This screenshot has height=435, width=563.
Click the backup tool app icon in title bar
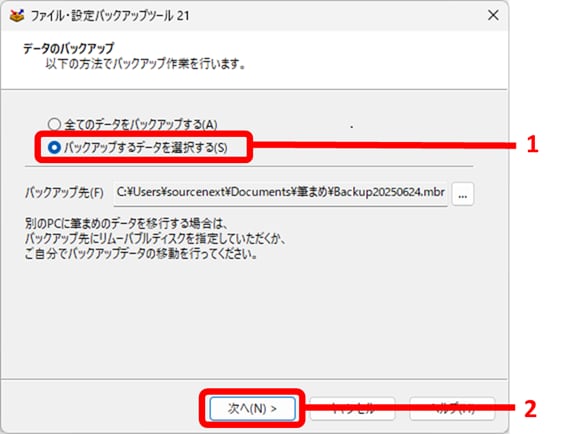[17, 15]
